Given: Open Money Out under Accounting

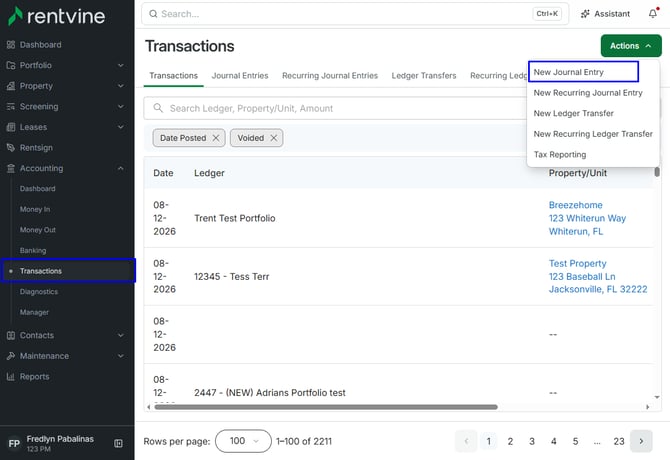Looking at the screenshot, I should [38, 230].
